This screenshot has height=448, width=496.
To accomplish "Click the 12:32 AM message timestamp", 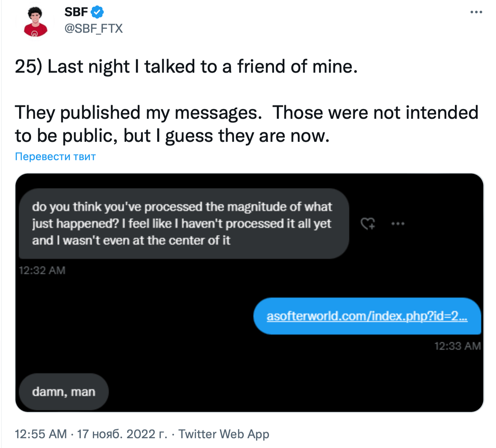I will coord(42,270).
